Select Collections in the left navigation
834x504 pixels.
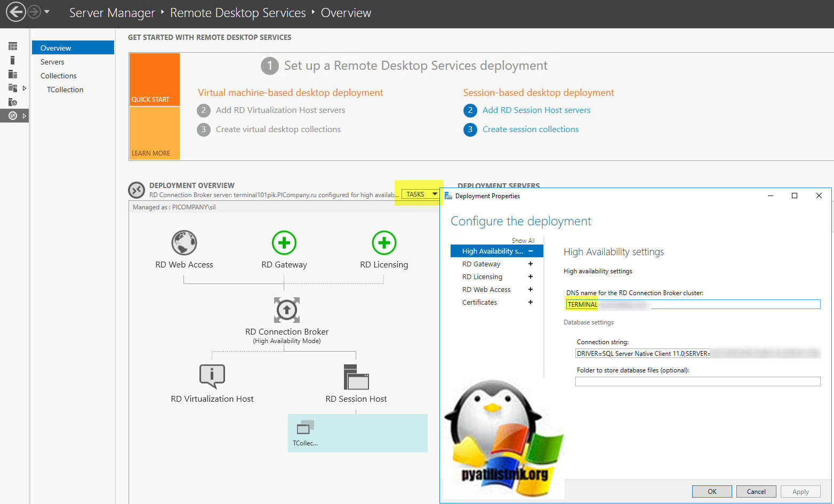pos(58,76)
